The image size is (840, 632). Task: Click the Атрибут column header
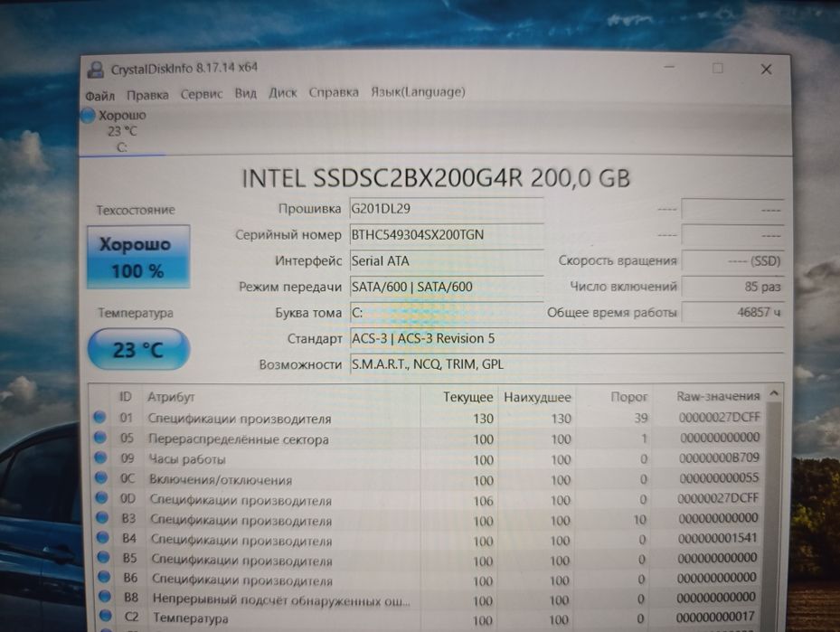[x=171, y=397]
